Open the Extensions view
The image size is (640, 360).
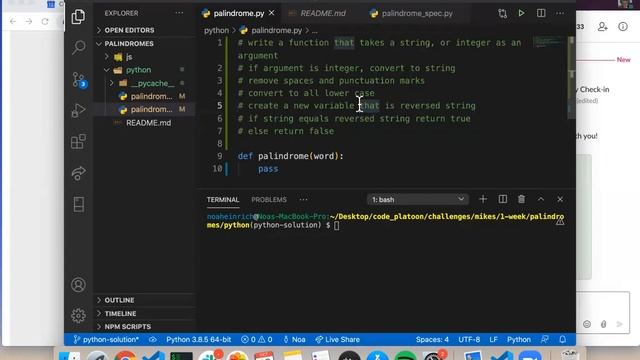[78, 142]
